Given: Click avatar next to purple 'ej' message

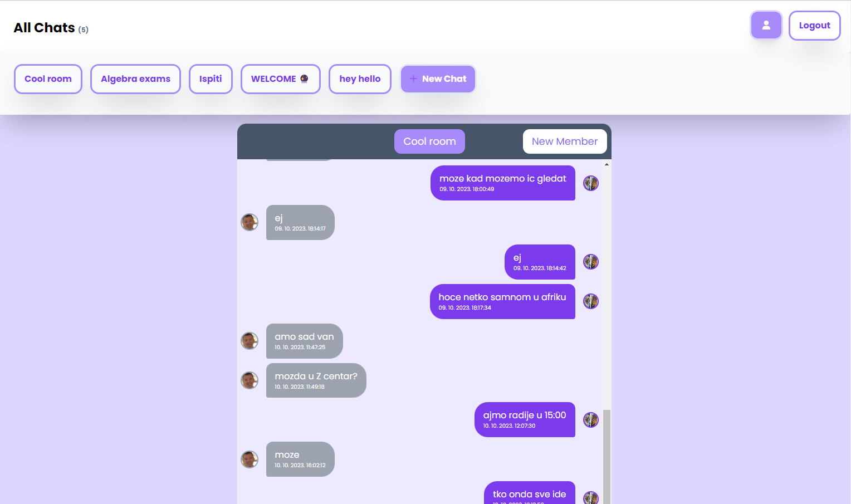Looking at the screenshot, I should coord(590,262).
